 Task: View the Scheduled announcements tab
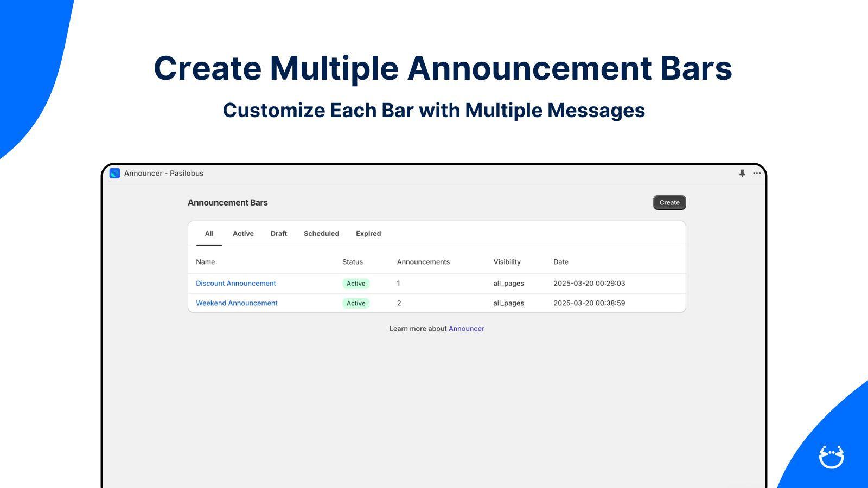(x=321, y=233)
